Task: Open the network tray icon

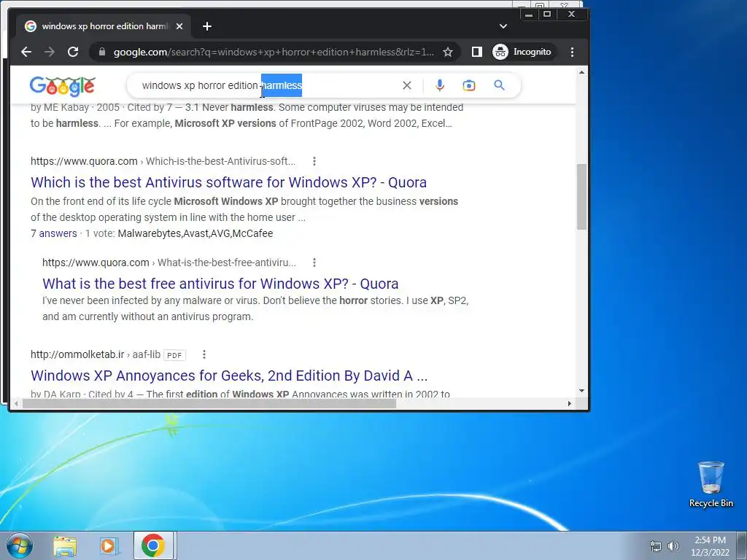Action: [x=656, y=546]
